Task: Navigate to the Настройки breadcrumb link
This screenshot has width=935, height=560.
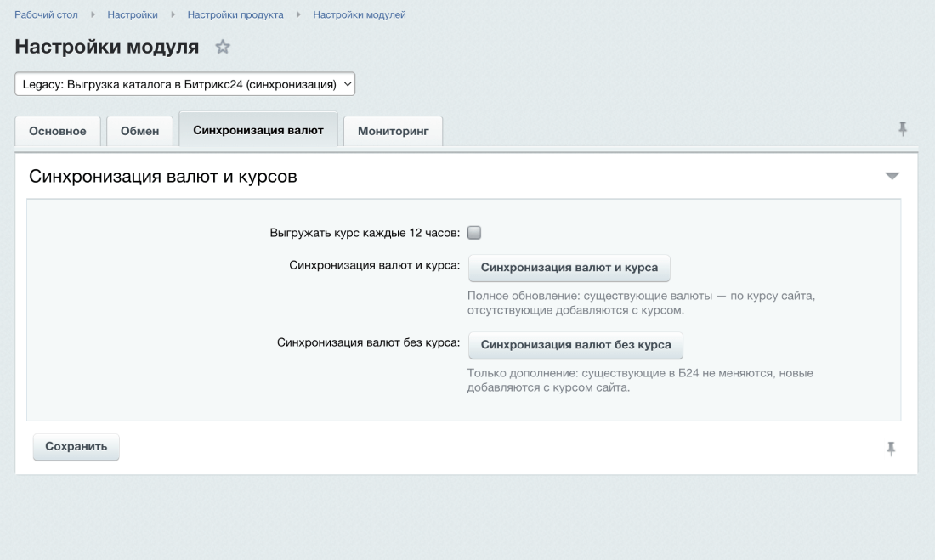Action: point(133,15)
